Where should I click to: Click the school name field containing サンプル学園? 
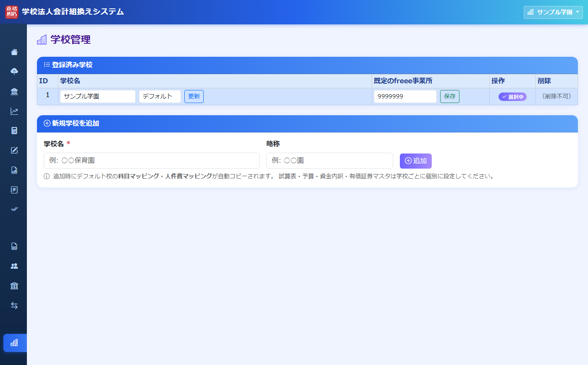click(98, 96)
